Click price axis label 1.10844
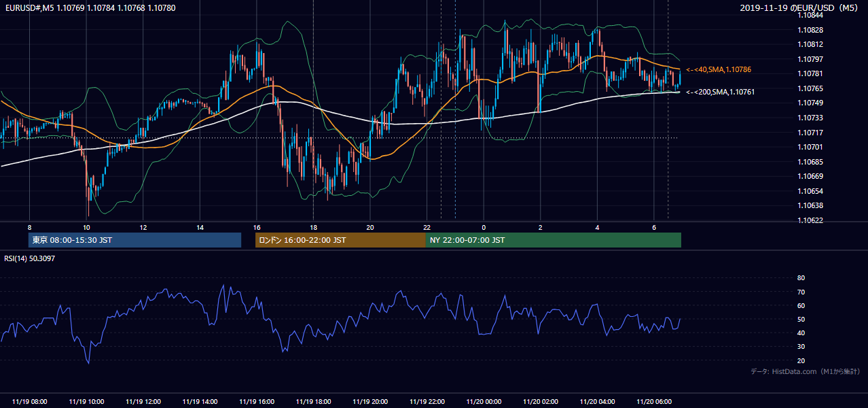 coord(811,15)
